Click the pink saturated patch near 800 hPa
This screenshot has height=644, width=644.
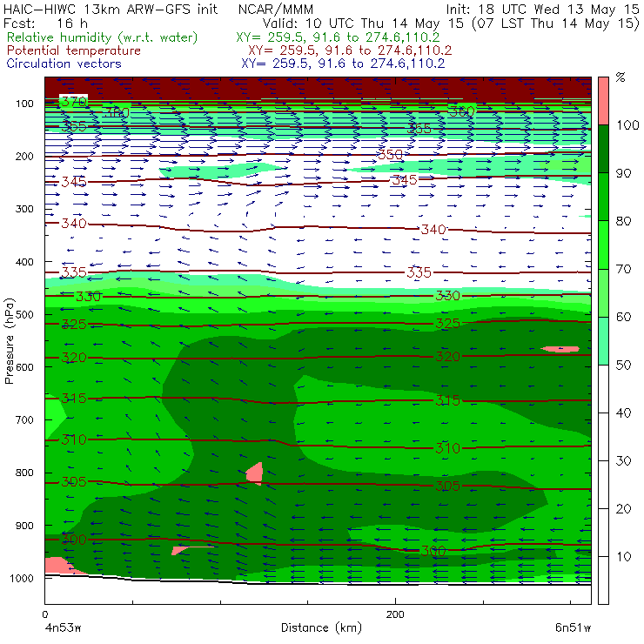click(x=255, y=473)
